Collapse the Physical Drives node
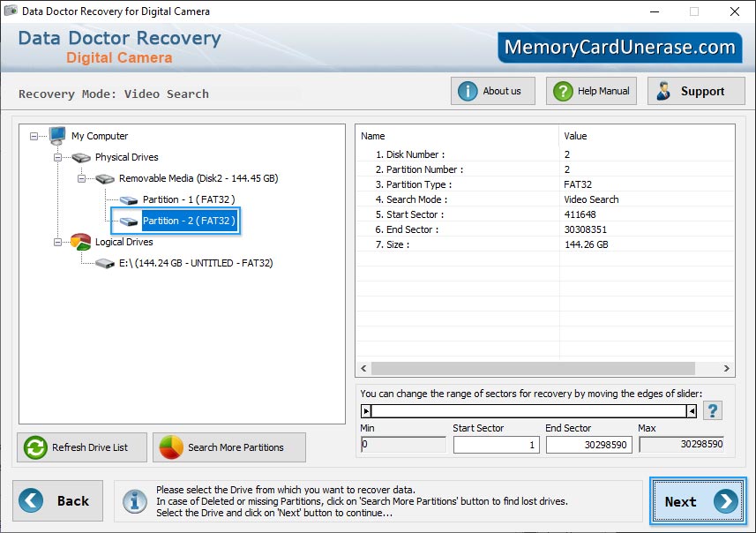This screenshot has width=756, height=533. [x=57, y=158]
